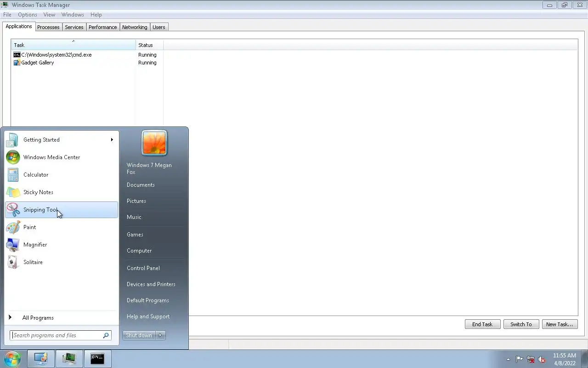This screenshot has height=368, width=588.
Task: Open the taskbar computer monitor icon
Action: coord(41,359)
